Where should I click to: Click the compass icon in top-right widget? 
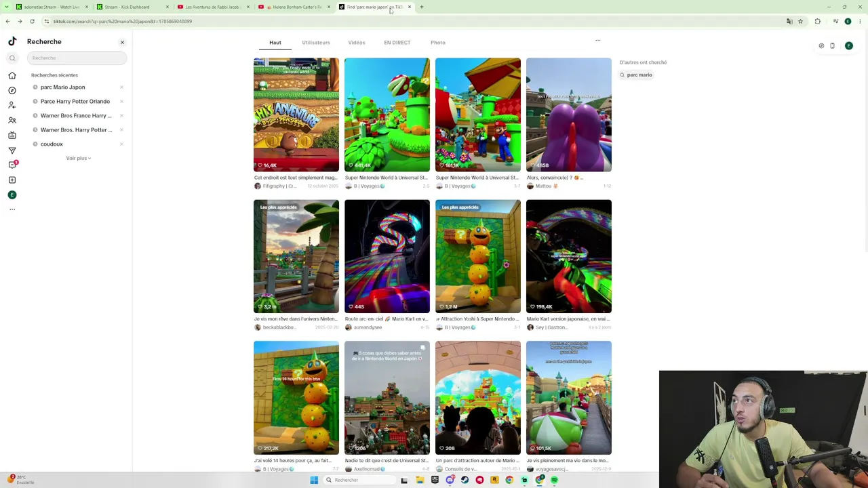(821, 46)
